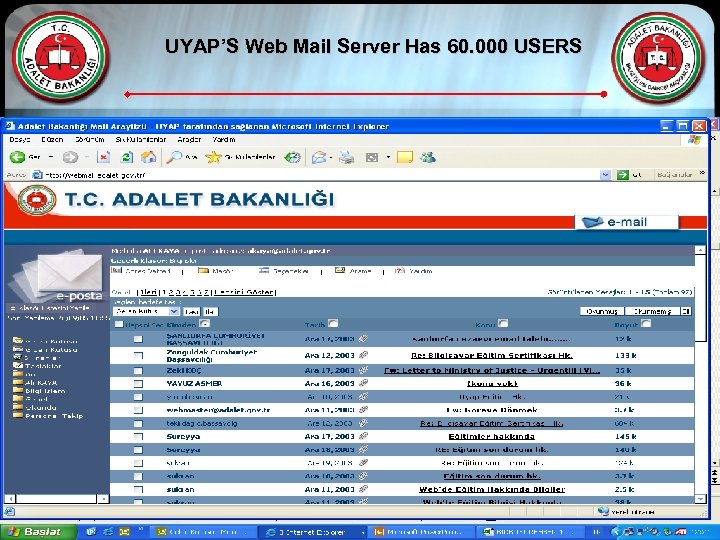The height and width of the screenshot is (540, 720).
Task: Go to the browser Home page icon
Action: pos(148,158)
